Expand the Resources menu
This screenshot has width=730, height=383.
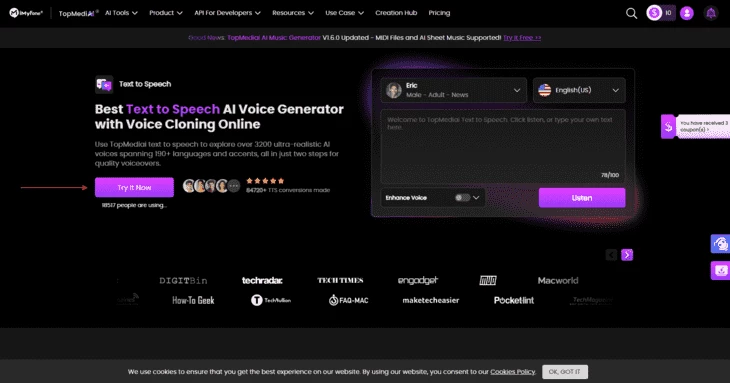[293, 13]
